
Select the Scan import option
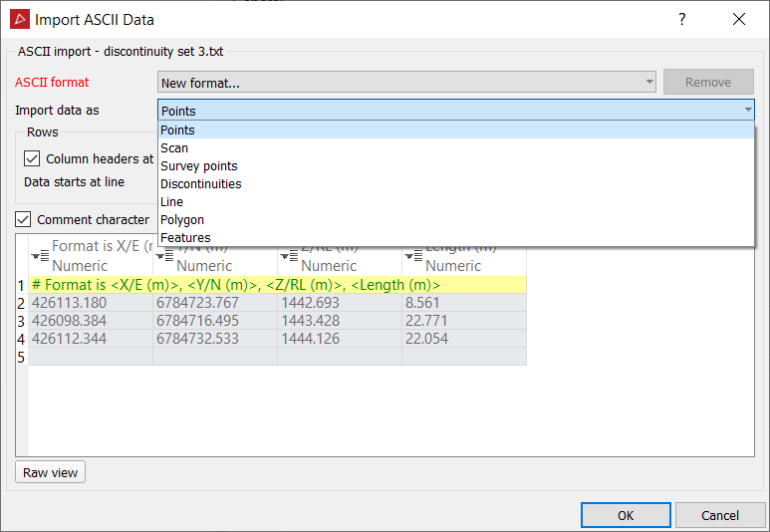[174, 147]
